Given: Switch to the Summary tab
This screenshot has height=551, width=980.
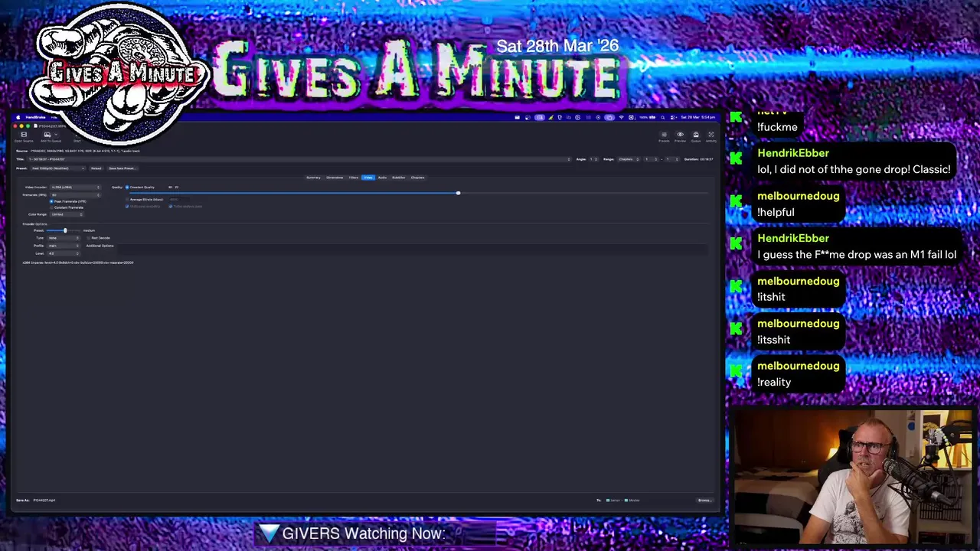Looking at the screenshot, I should tap(313, 178).
